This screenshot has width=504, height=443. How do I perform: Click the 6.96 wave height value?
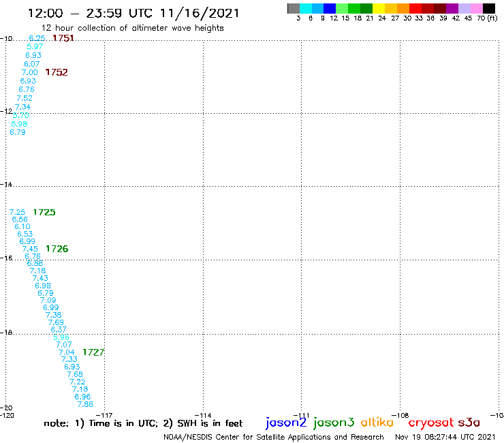[x=82, y=397]
